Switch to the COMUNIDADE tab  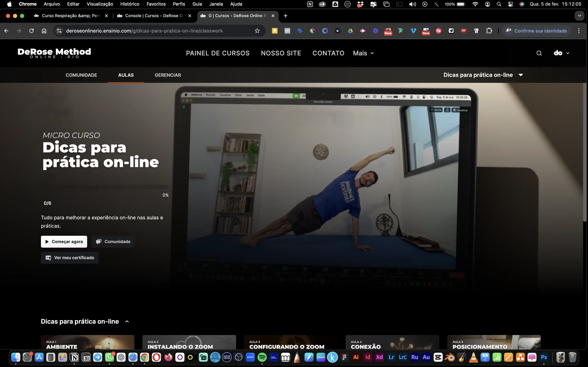click(81, 75)
